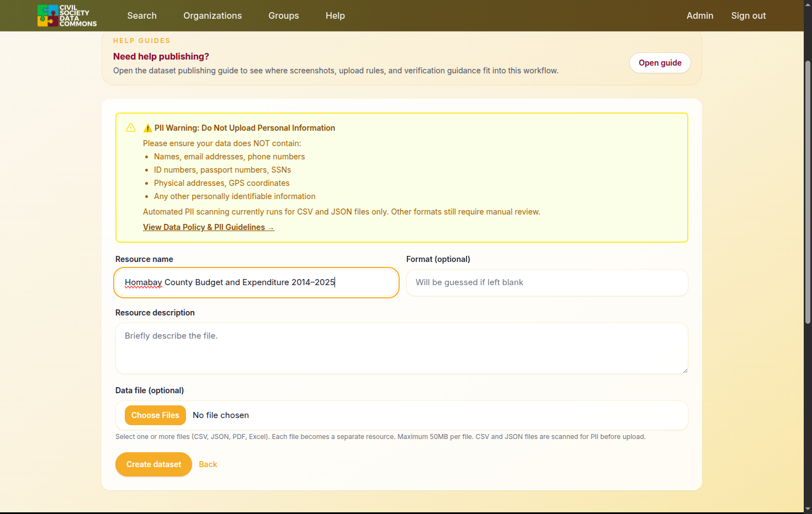Click 'ID numbers, passport numbers, SSNs' bullet
The height and width of the screenshot is (514, 812).
222,170
